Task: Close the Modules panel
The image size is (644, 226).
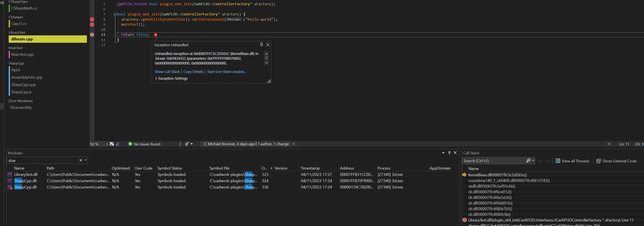Action: coord(455,153)
